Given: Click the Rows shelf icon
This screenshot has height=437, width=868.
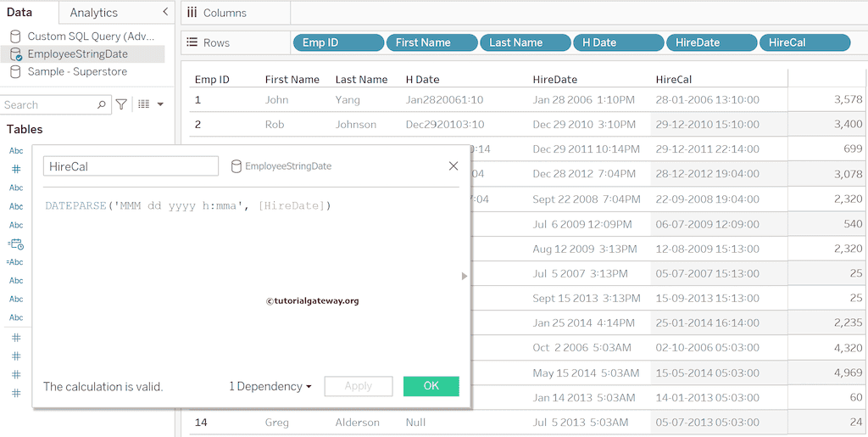Looking at the screenshot, I should pos(192,42).
